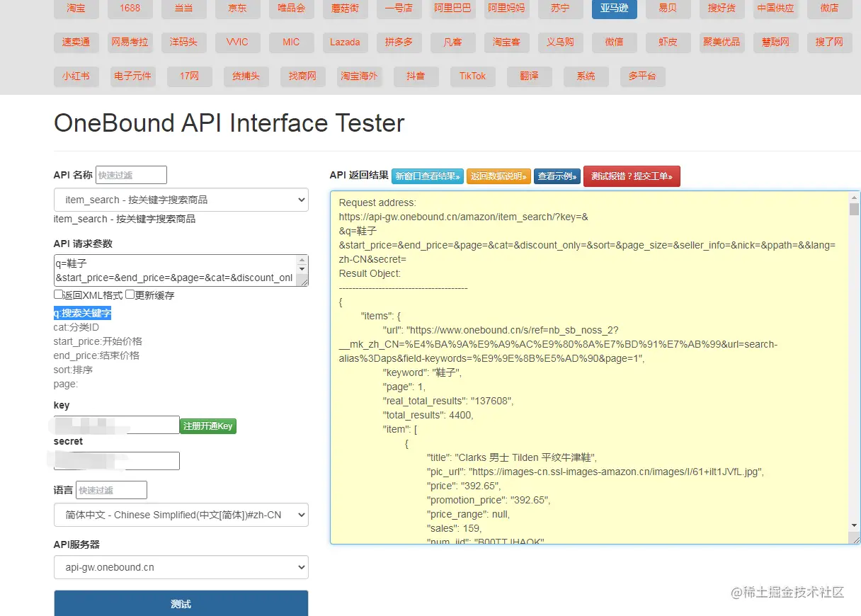Enable the 更新缓存 checkbox

pyautogui.click(x=130, y=295)
